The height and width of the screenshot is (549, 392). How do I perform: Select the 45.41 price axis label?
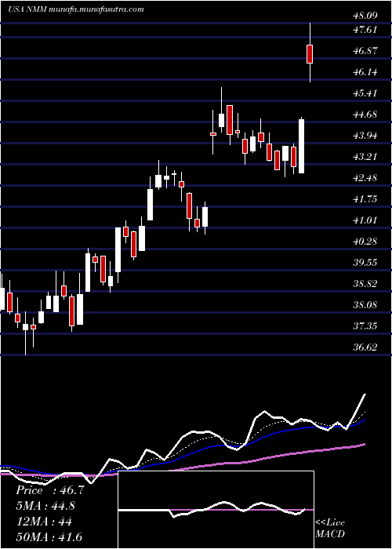click(x=366, y=93)
